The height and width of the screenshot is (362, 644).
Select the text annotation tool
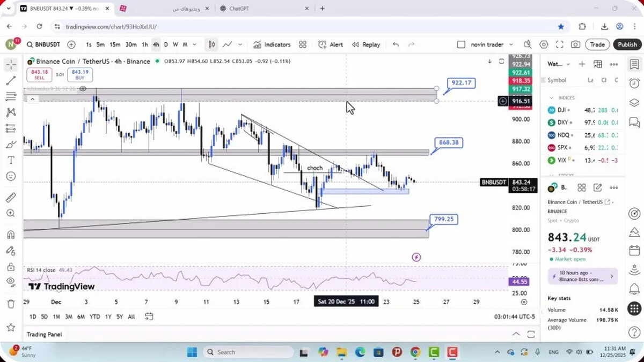(x=11, y=160)
